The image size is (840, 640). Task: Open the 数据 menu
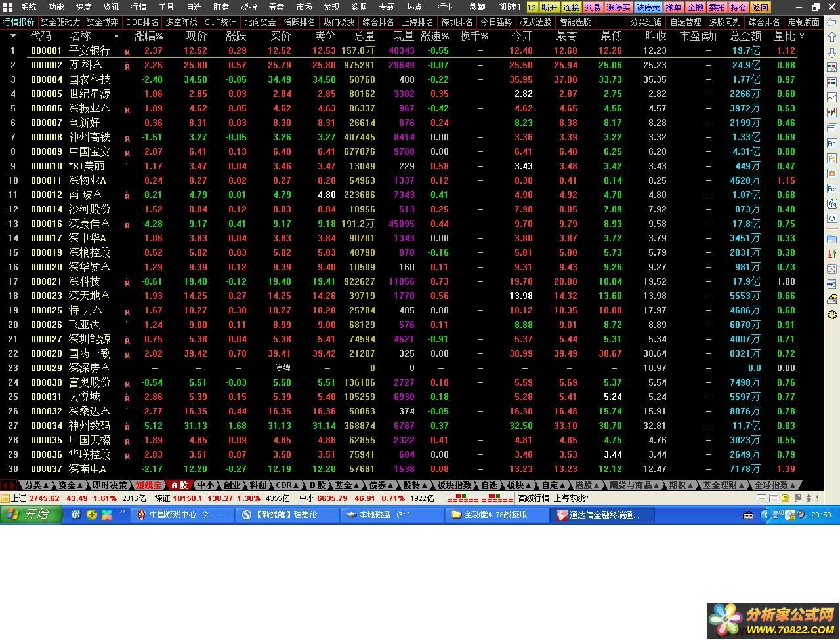[x=360, y=7]
